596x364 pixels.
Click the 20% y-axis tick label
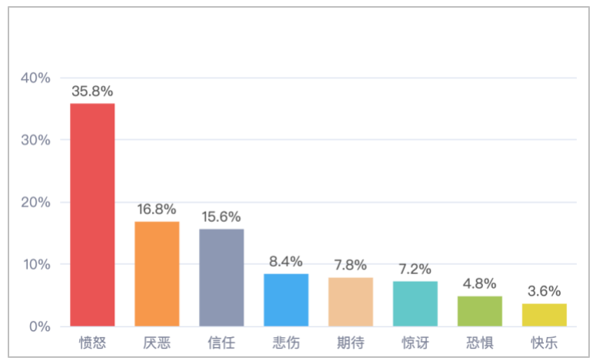click(x=36, y=203)
